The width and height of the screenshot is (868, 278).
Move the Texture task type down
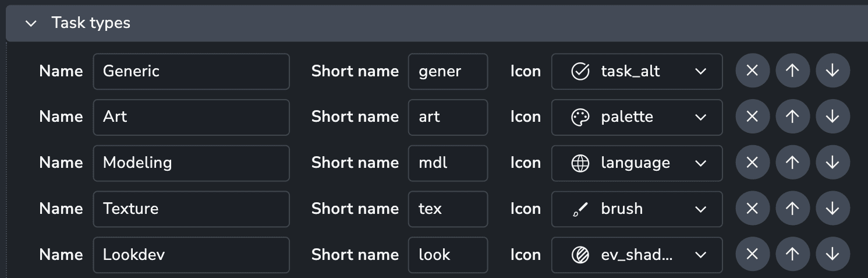click(832, 209)
